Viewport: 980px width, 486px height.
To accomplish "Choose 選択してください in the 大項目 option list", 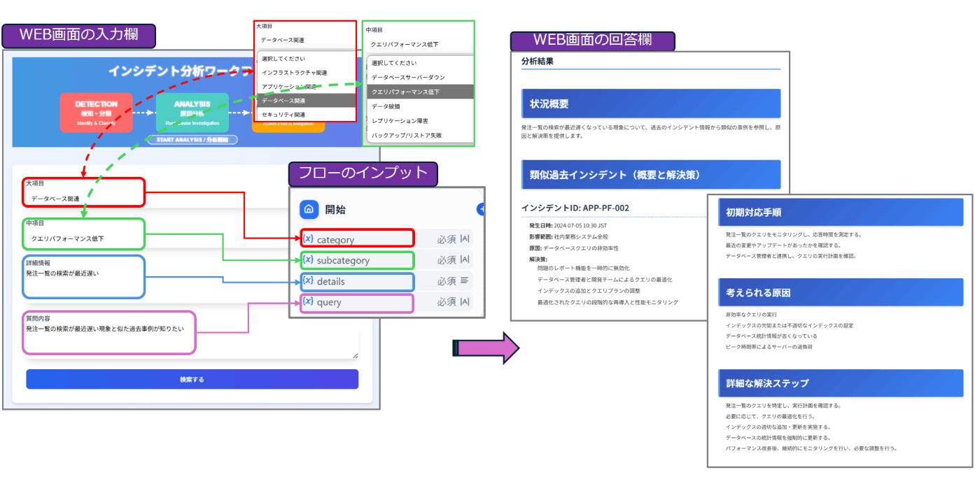I will coord(305,59).
